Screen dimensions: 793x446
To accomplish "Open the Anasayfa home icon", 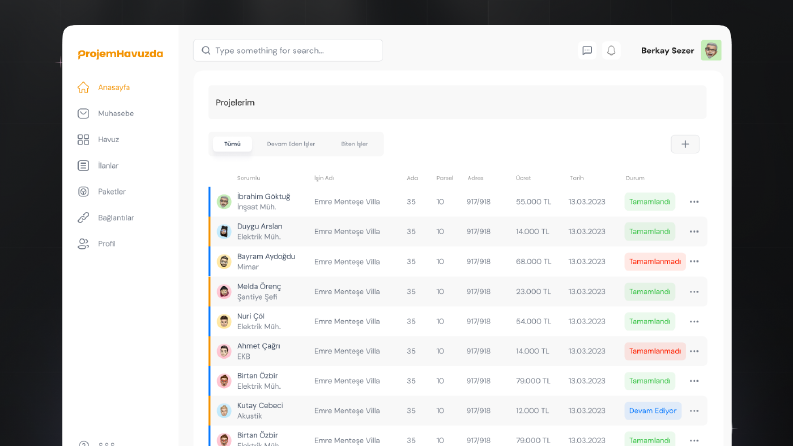I will (83, 87).
